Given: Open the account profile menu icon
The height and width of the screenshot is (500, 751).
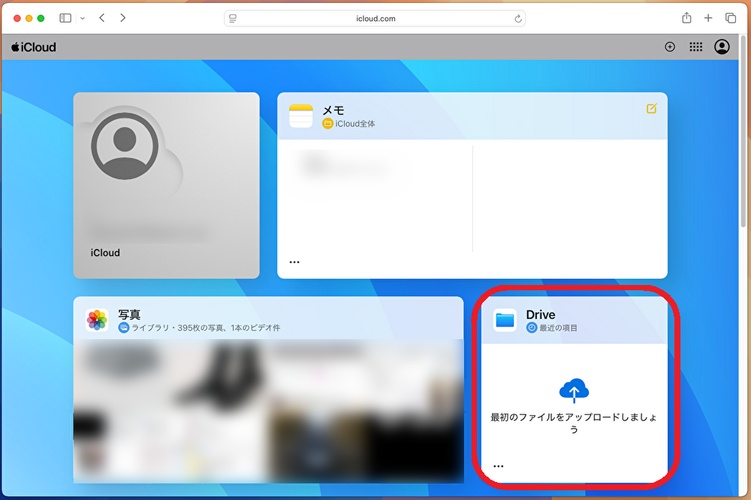Looking at the screenshot, I should [722, 46].
